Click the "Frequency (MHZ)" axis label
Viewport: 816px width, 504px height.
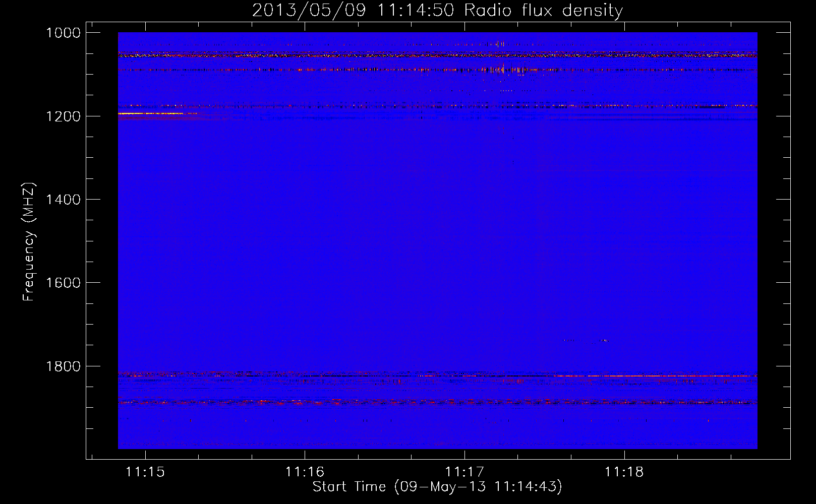[x=29, y=242]
